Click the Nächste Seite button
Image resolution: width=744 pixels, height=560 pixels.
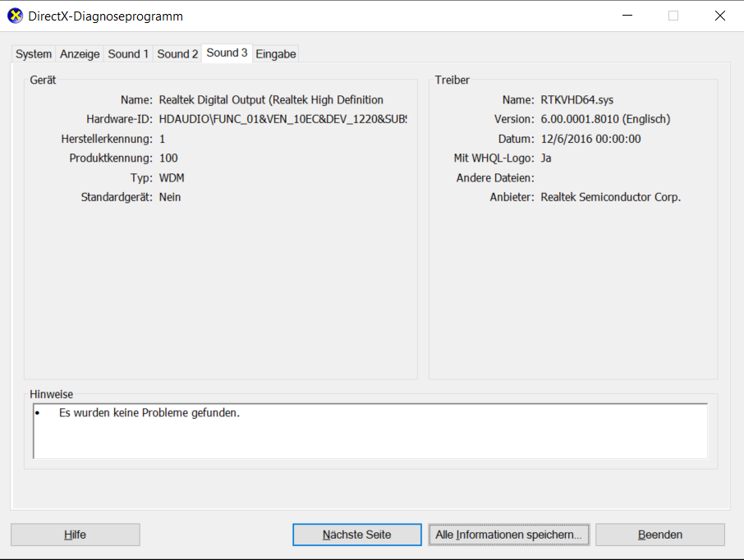pyautogui.click(x=357, y=535)
